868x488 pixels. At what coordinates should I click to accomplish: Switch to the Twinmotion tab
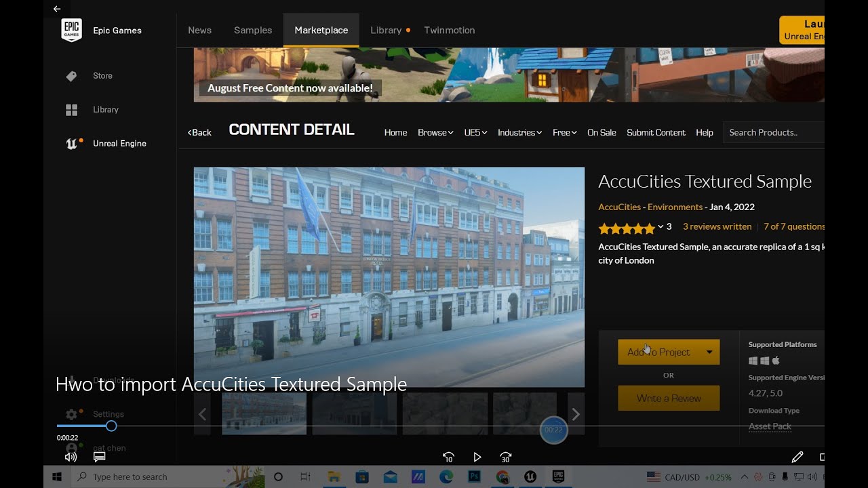point(450,30)
